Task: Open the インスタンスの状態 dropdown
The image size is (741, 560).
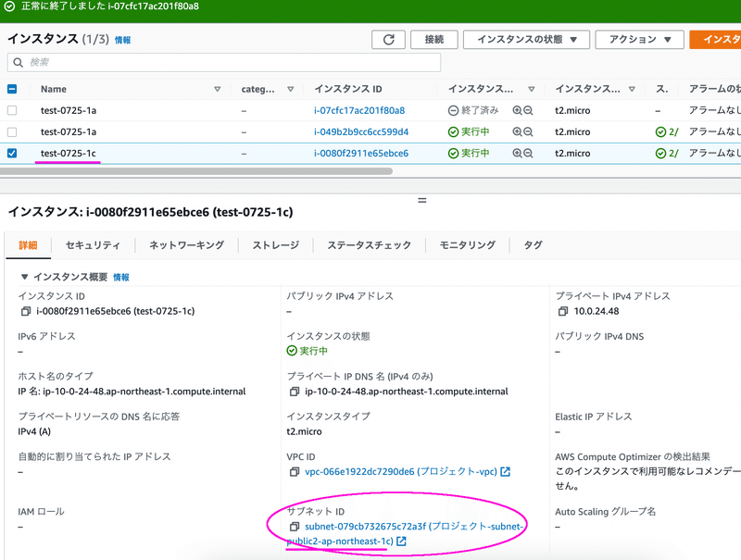Action: (526, 40)
